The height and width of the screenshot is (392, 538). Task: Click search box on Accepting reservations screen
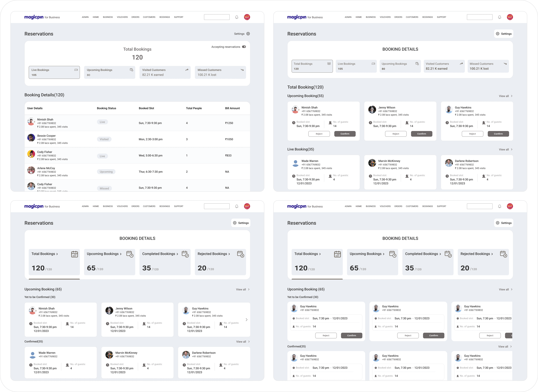(x=217, y=17)
